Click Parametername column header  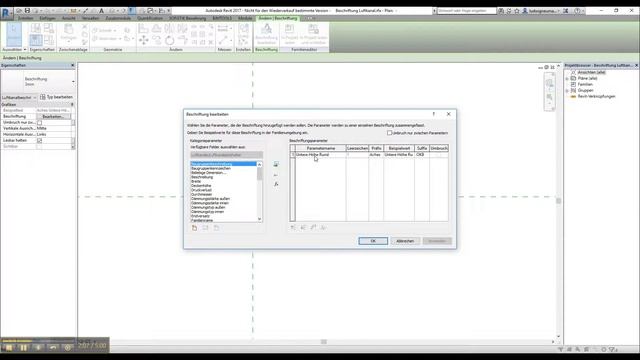point(321,148)
